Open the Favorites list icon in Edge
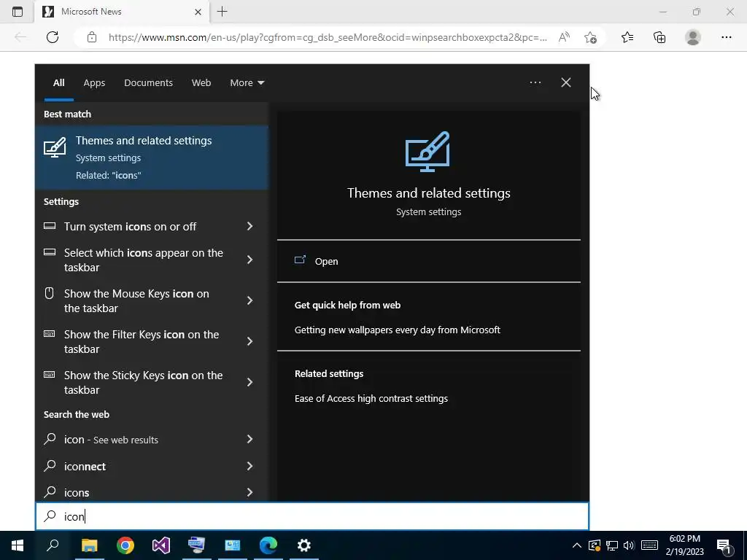Image resolution: width=747 pixels, height=560 pixels. click(x=627, y=37)
